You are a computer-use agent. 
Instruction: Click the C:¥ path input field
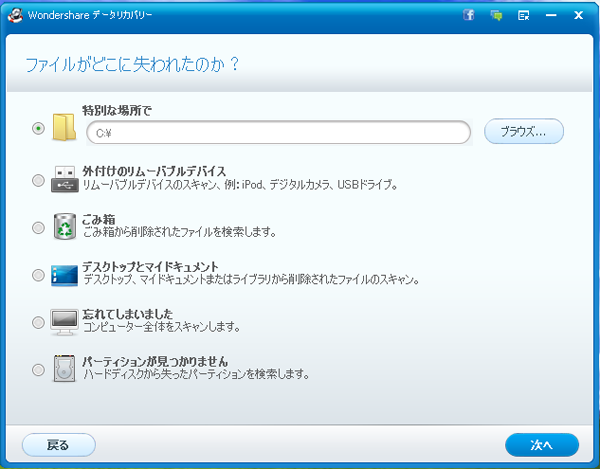coord(279,133)
